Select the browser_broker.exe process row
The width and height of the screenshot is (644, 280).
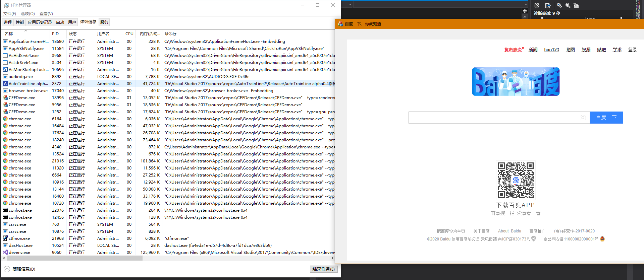coord(168,90)
